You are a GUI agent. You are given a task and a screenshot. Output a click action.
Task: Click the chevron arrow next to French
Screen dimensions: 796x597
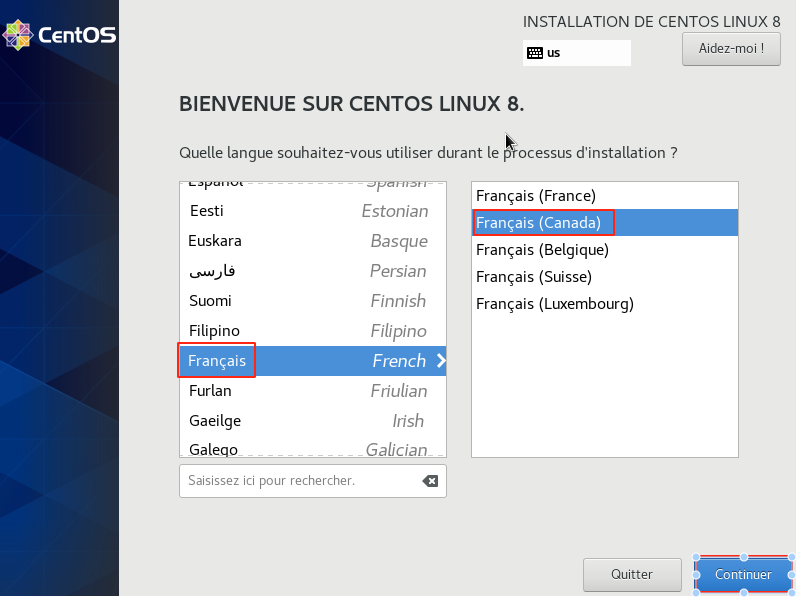(x=441, y=361)
